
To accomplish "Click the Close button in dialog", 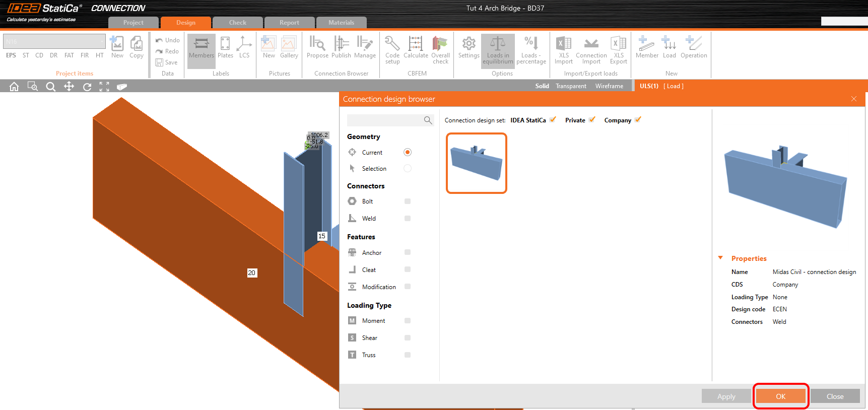I will pos(835,396).
